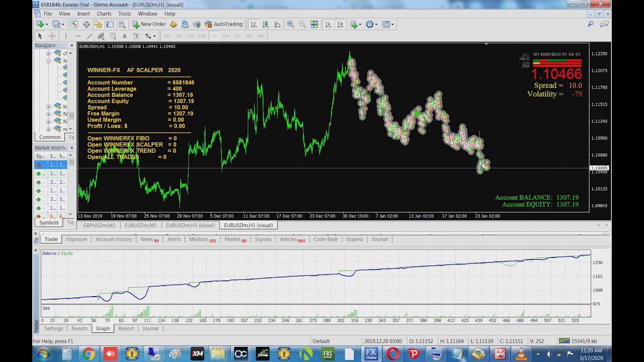The height and width of the screenshot is (362, 644).
Task: Tile chart windows icon
Action: pos(314,24)
